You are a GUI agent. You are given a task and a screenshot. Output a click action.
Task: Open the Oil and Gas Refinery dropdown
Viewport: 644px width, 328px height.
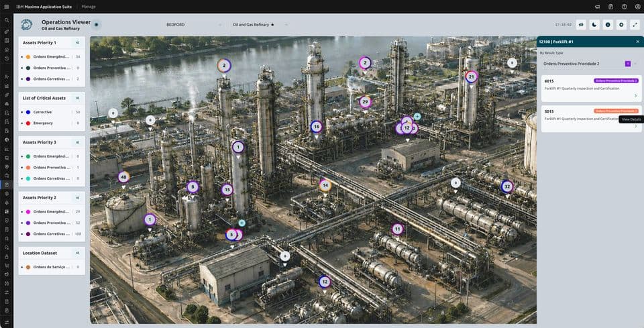[260, 25]
